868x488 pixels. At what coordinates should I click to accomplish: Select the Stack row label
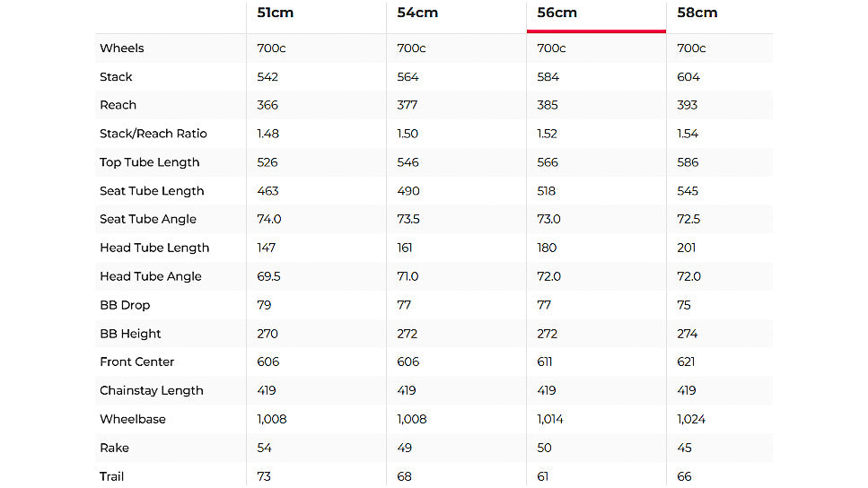coord(116,77)
